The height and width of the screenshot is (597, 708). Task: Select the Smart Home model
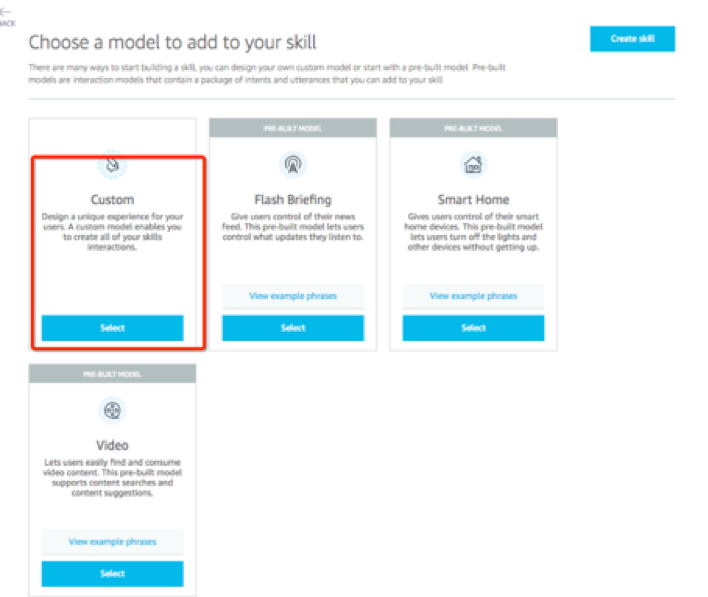coord(473,328)
